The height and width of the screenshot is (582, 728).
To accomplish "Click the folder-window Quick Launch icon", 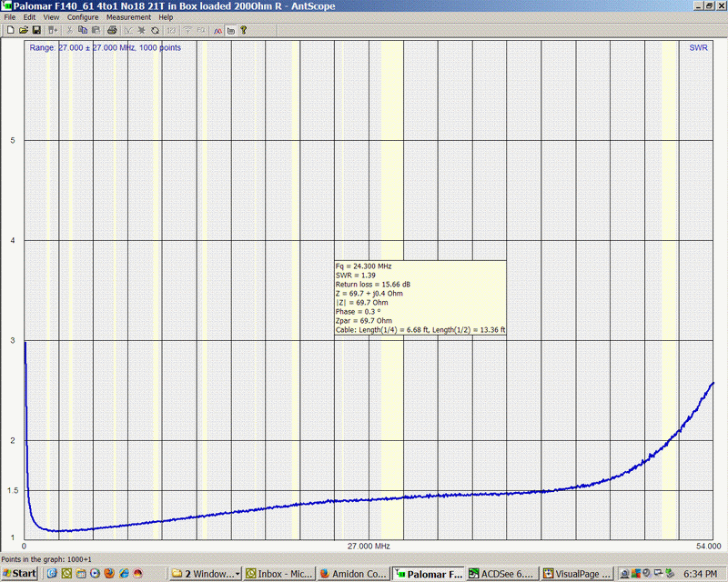I will click(81, 574).
